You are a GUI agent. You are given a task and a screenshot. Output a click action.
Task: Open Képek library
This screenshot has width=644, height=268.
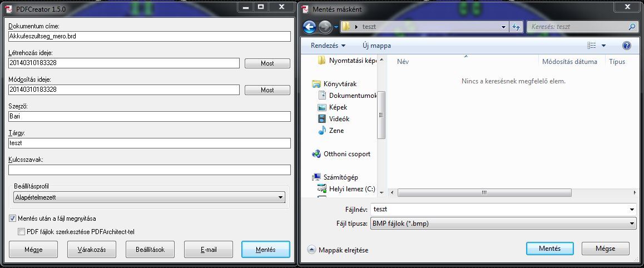point(333,107)
